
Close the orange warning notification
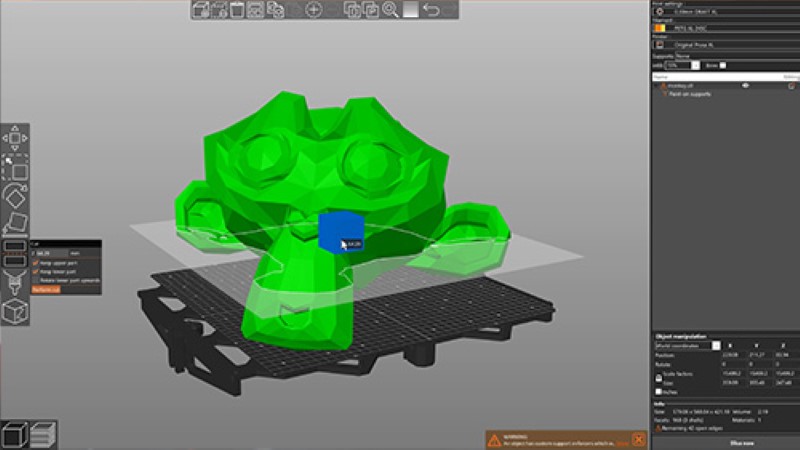639,439
